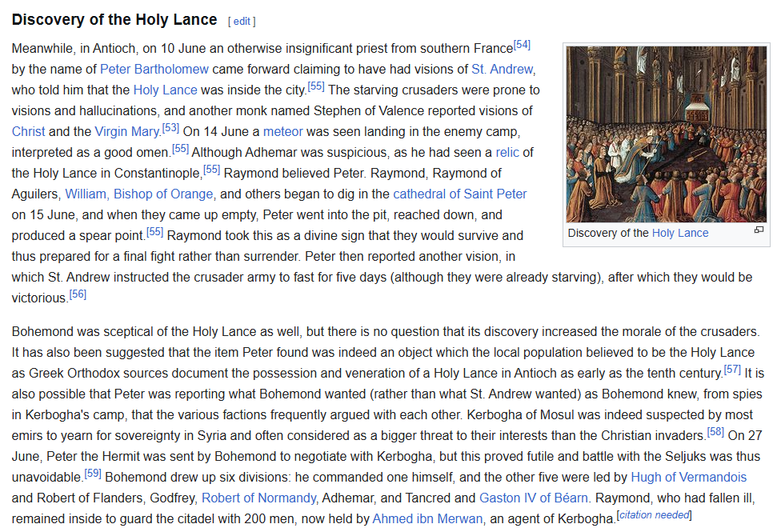Screen dimensions: 777x532
Task: Open the Holy Lance link in the image caption
Action: pos(680,234)
